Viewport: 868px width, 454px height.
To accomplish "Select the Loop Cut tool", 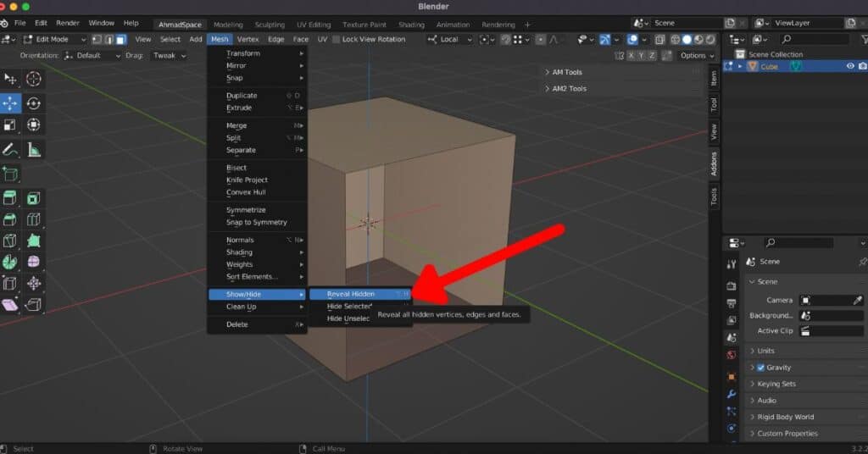I will click(x=34, y=219).
